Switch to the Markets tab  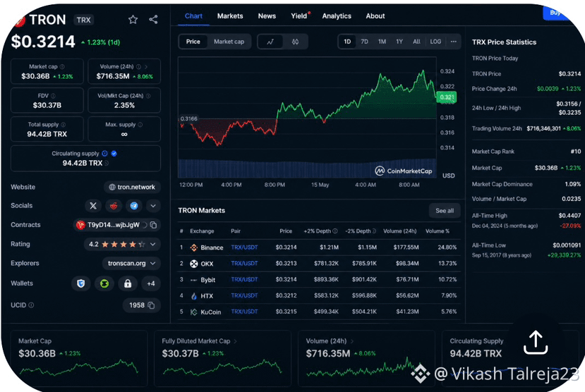[230, 16]
